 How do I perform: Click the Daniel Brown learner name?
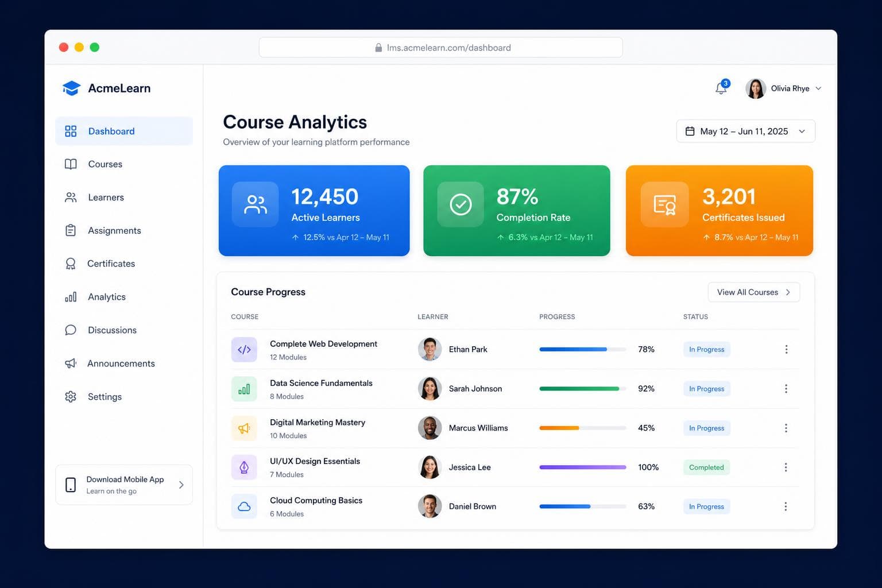coord(473,506)
